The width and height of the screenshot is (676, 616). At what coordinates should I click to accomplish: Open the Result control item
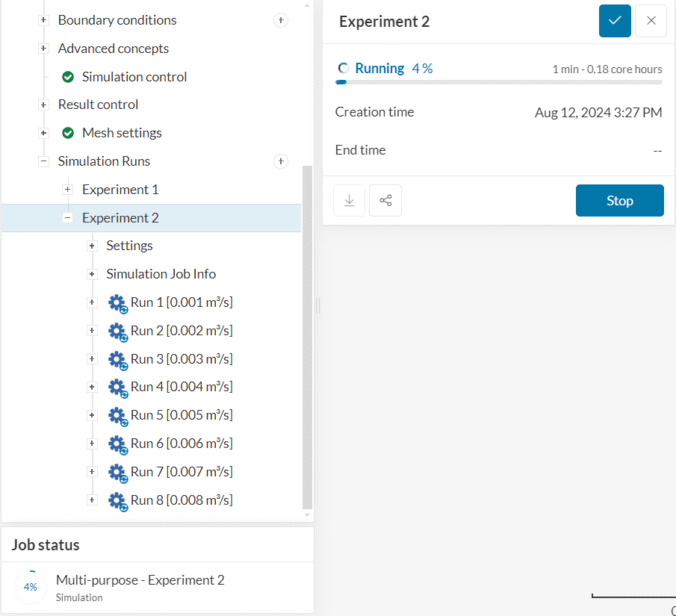coord(98,105)
